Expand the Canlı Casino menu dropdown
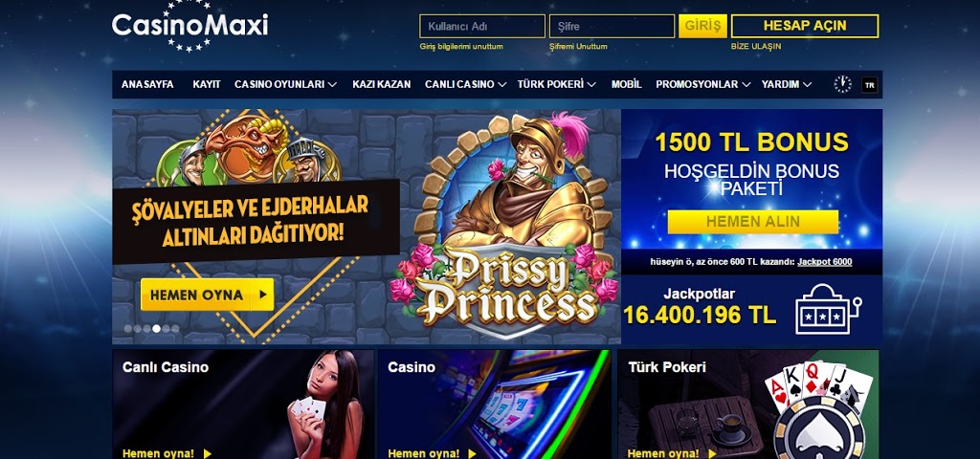This screenshot has width=980, height=459. [x=466, y=84]
